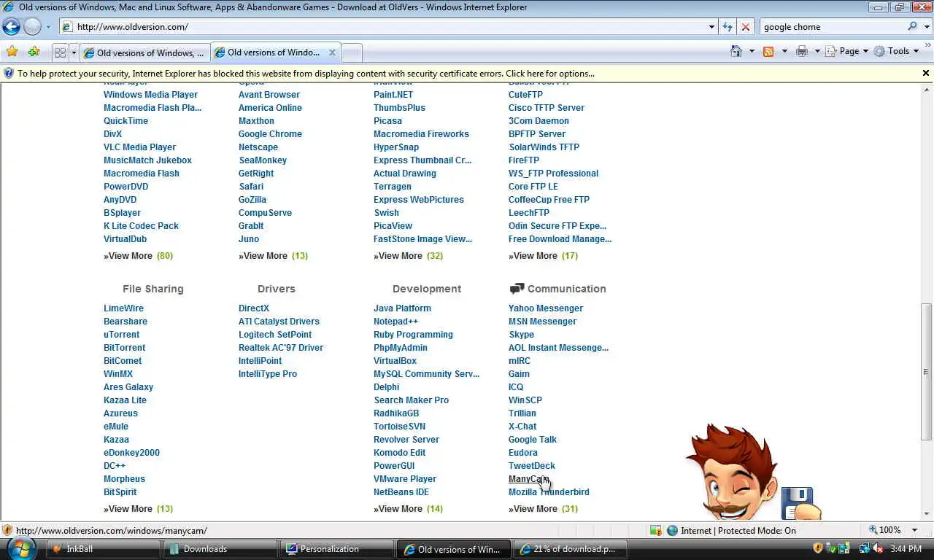Click the volume muted tray icon
Image resolution: width=934 pixels, height=560 pixels.
(x=876, y=548)
